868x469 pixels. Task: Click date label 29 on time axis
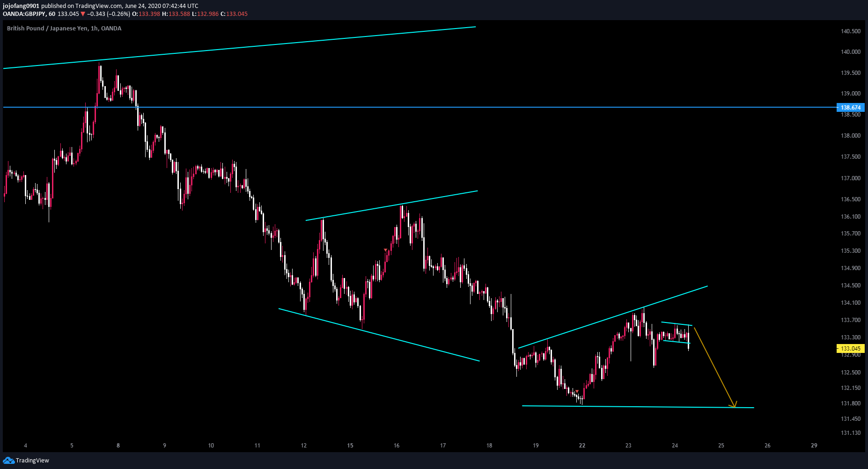814,446
